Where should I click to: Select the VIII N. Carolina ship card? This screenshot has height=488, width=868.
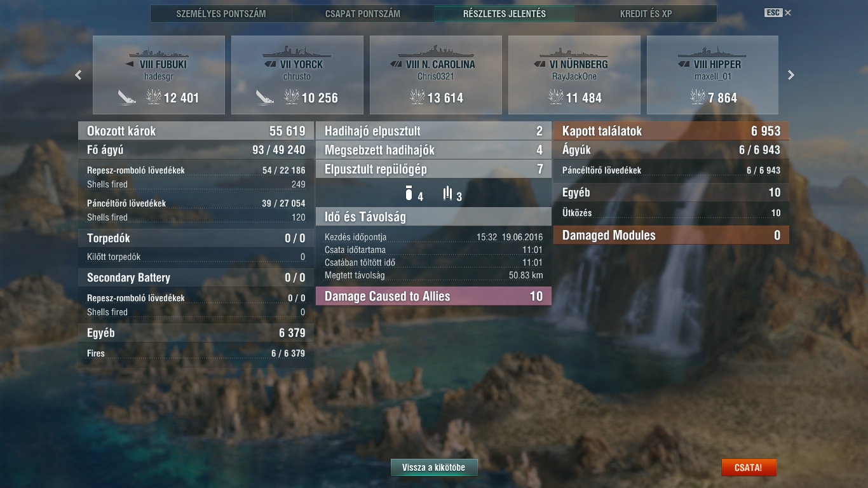pyautogui.click(x=436, y=75)
